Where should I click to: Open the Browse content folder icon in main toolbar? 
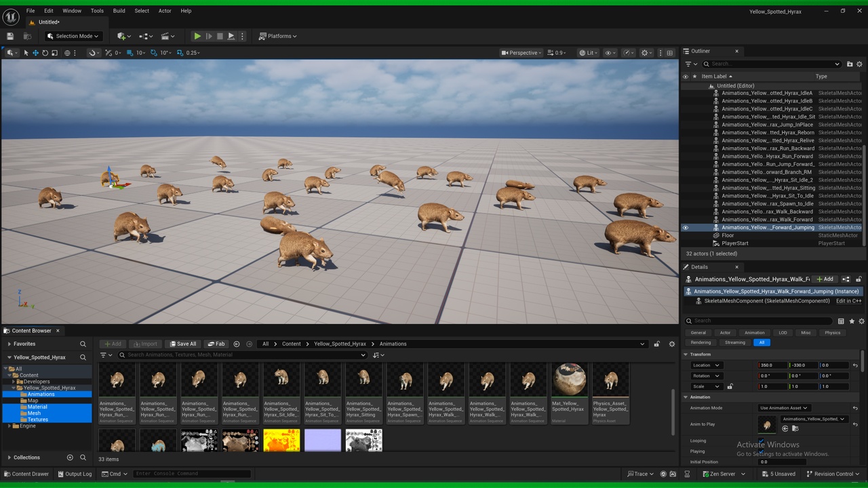(27, 36)
